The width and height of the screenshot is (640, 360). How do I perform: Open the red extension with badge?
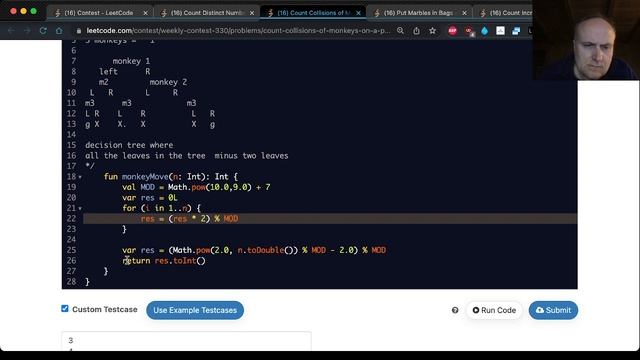[469, 31]
